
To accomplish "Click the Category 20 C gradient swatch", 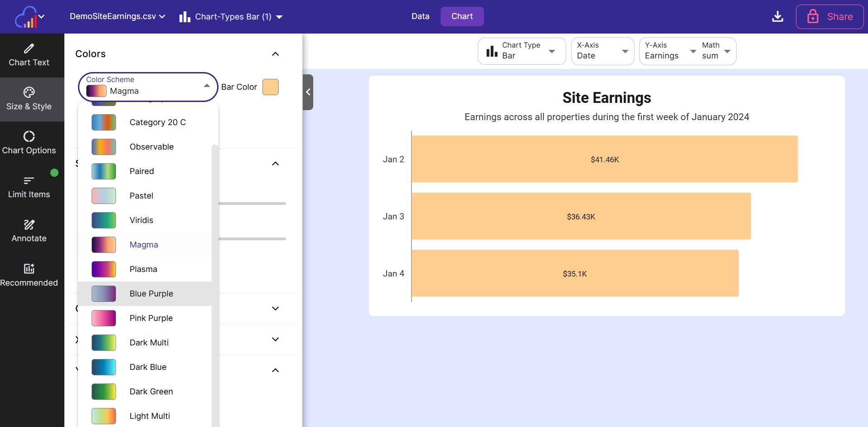I will coord(104,122).
